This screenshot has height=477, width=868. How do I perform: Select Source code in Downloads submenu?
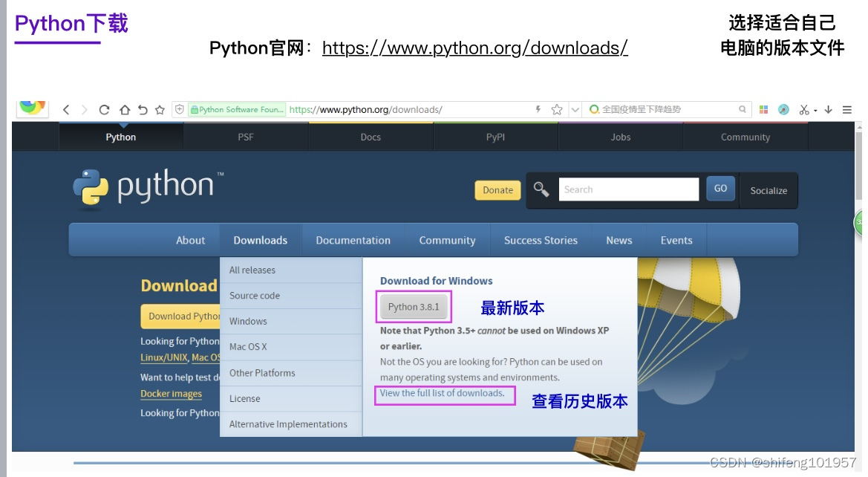coord(291,295)
